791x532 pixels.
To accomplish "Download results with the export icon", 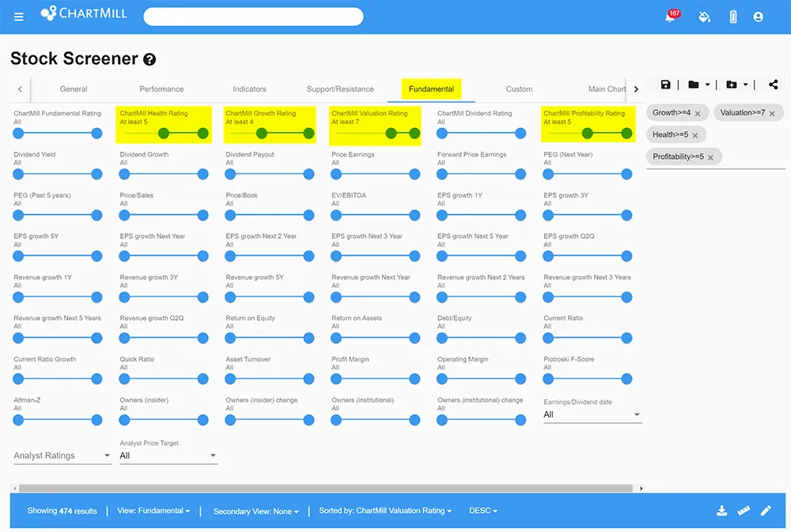I will (x=722, y=511).
